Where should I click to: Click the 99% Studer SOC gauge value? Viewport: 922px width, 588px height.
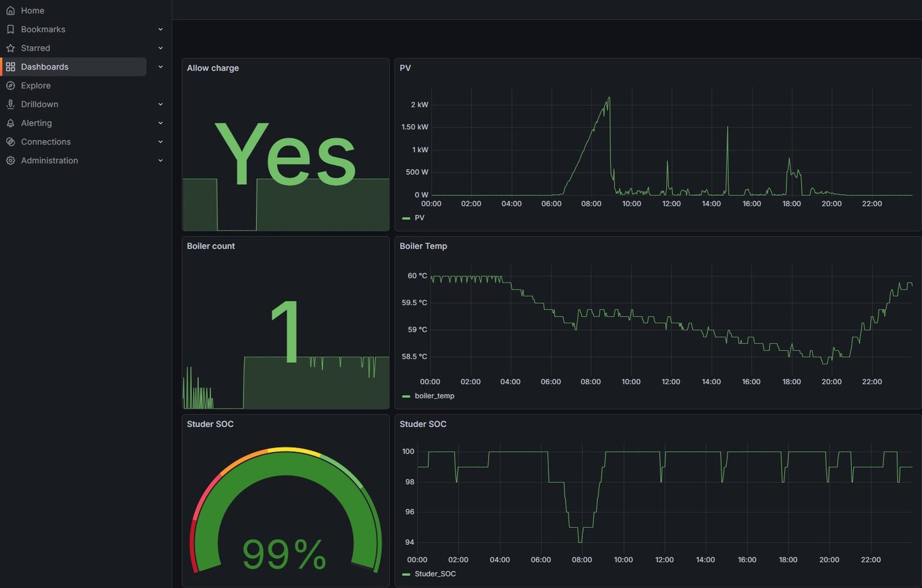pyautogui.click(x=284, y=554)
